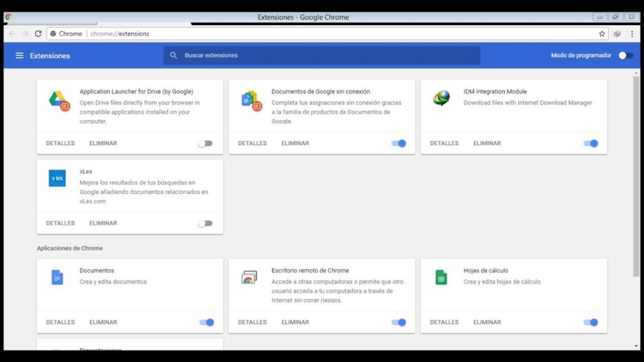Go back with the browser arrow
Image resolution: width=644 pixels, height=362 pixels.
coord(12,34)
